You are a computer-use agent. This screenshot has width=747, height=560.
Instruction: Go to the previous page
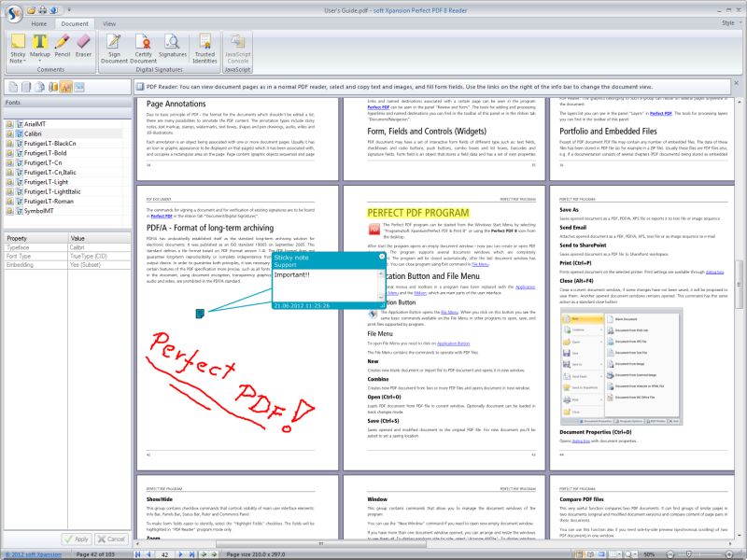[x=148, y=554]
